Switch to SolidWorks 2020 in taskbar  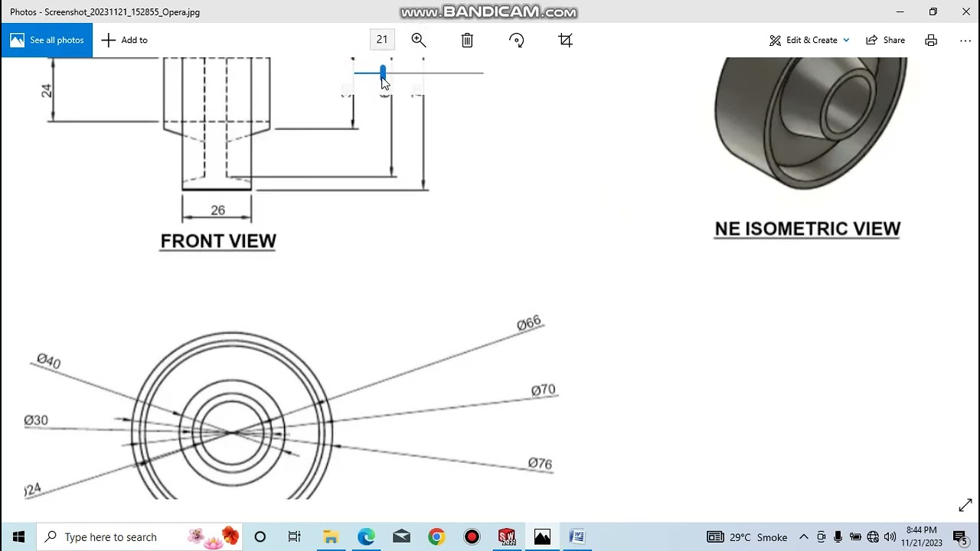pyautogui.click(x=507, y=536)
